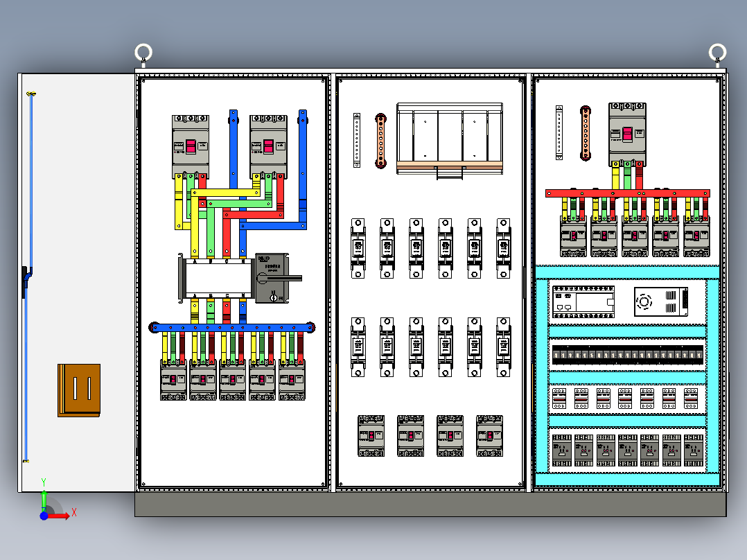
Task: Pick the horizontal green busbar joining both main breakers
Action: click(x=240, y=204)
